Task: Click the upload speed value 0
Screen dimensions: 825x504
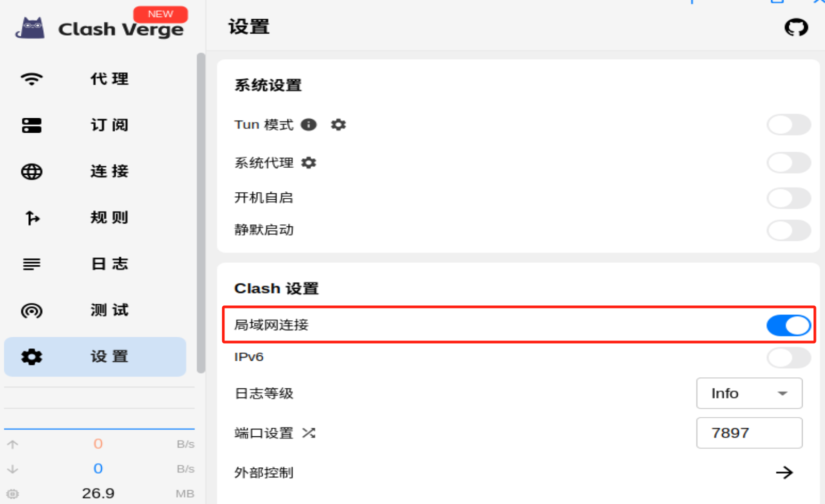Action: pyautogui.click(x=98, y=444)
